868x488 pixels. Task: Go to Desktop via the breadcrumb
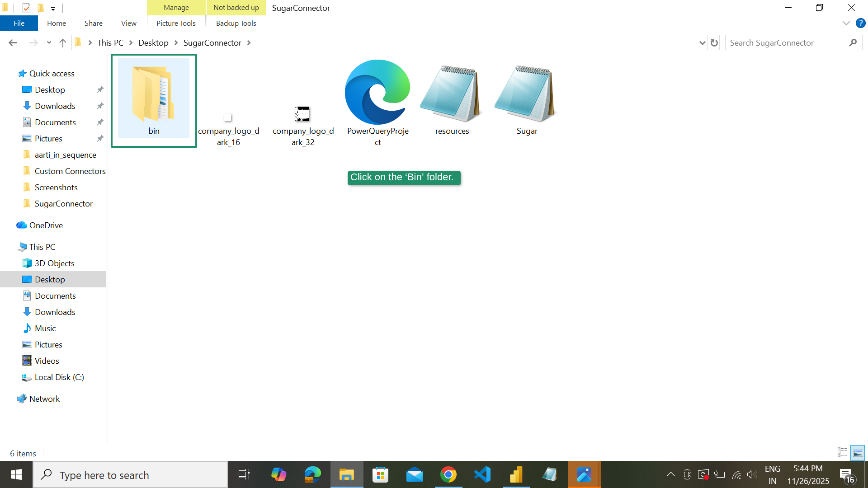click(153, 42)
